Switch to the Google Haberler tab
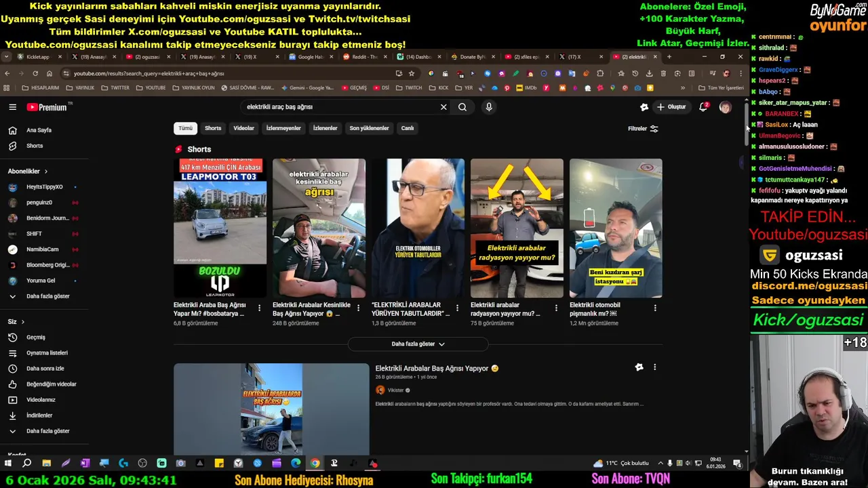The height and width of the screenshot is (488, 868). tap(312, 57)
